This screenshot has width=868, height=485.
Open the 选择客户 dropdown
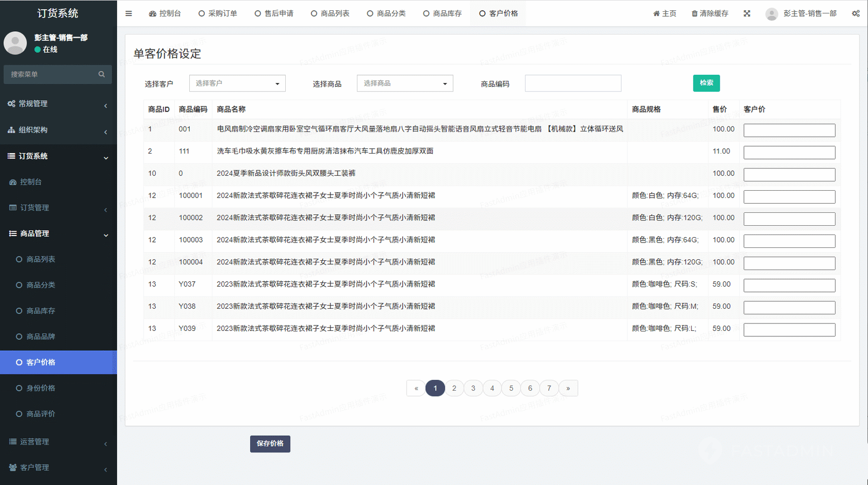tap(237, 84)
